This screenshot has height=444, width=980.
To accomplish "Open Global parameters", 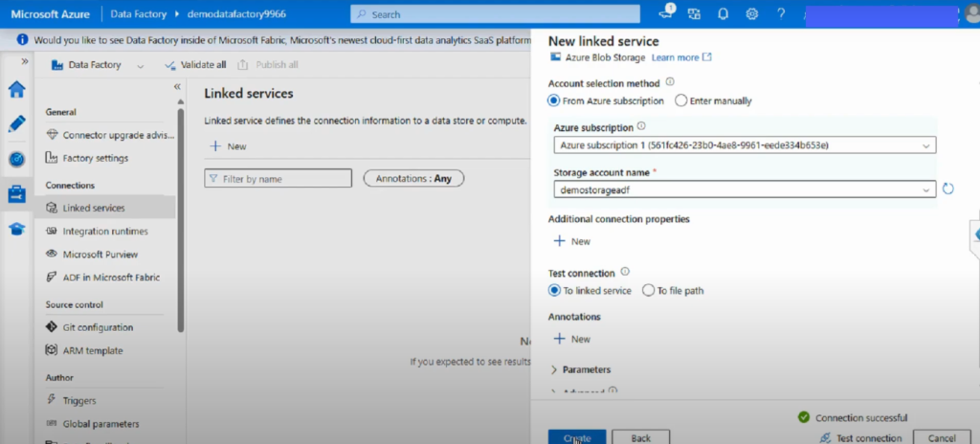I will pos(93,424).
